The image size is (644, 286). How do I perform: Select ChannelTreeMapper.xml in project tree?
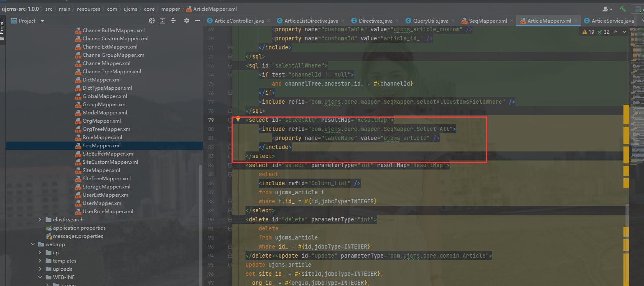[111, 72]
